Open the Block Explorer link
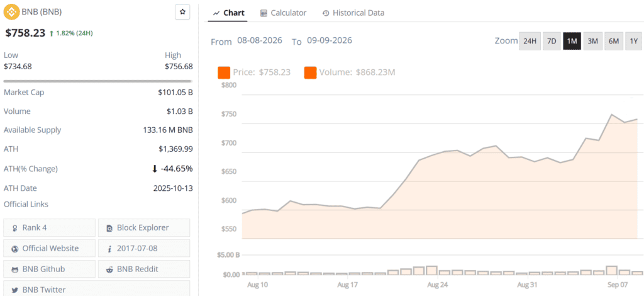Image resolution: width=644 pixels, height=296 pixels. [144, 227]
